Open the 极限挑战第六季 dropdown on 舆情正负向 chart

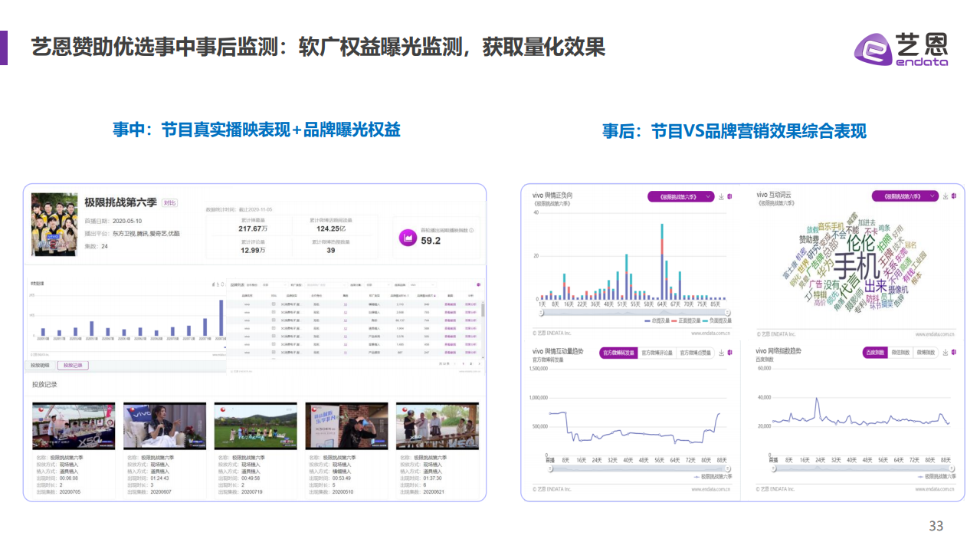click(681, 196)
